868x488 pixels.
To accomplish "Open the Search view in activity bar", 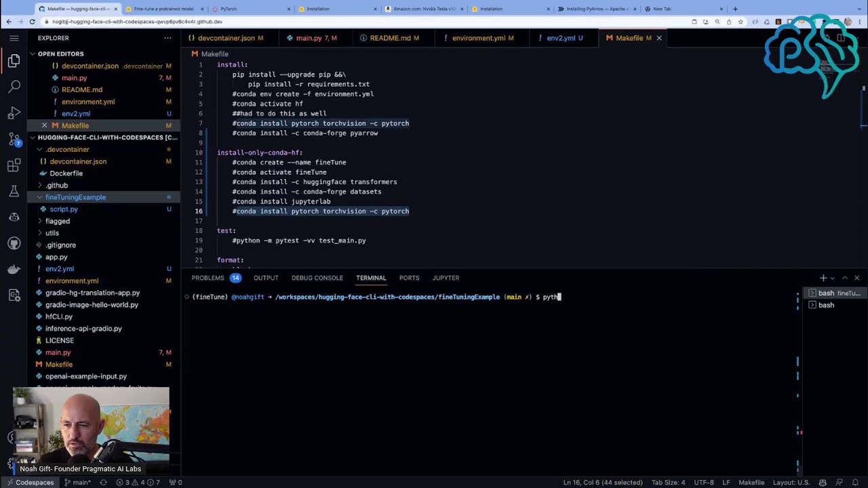I will point(14,87).
